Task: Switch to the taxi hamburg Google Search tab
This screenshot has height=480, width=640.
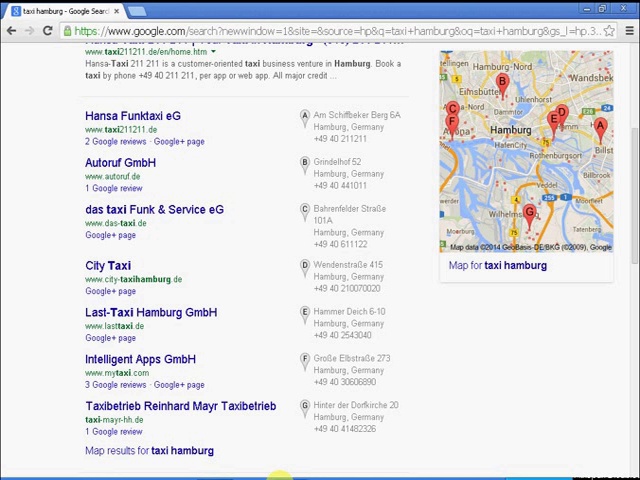Action: pyautogui.click(x=62, y=11)
